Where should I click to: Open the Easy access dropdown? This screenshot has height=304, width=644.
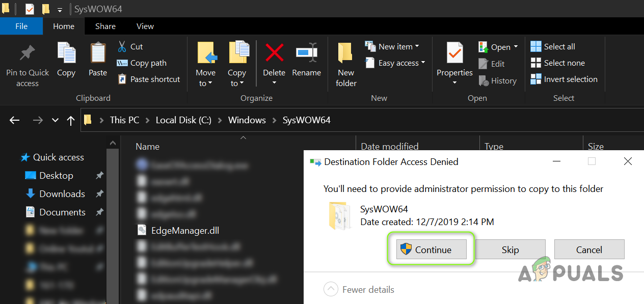[x=395, y=63]
